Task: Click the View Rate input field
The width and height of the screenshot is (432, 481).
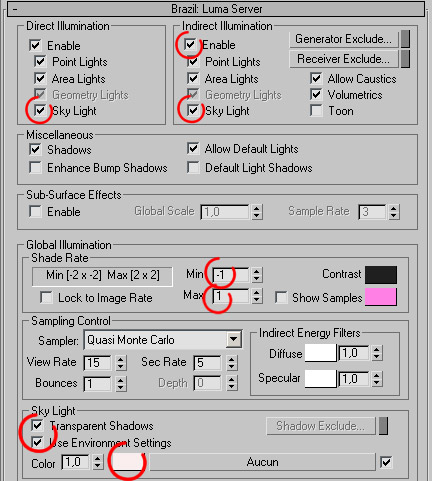Action: tap(98, 363)
